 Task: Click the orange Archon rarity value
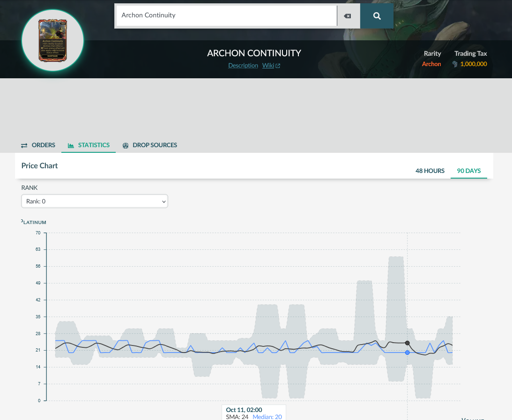click(x=431, y=64)
